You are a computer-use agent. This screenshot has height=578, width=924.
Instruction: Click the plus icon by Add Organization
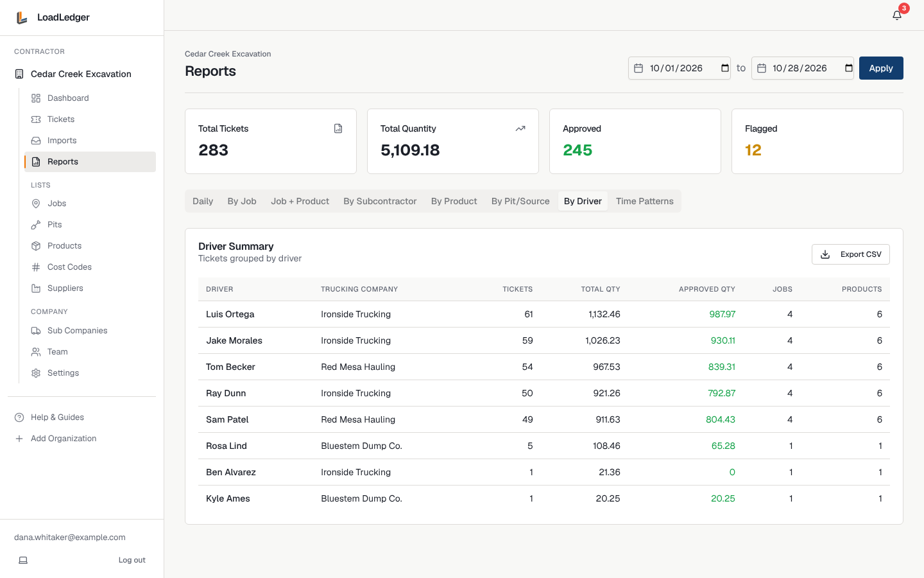pyautogui.click(x=19, y=439)
